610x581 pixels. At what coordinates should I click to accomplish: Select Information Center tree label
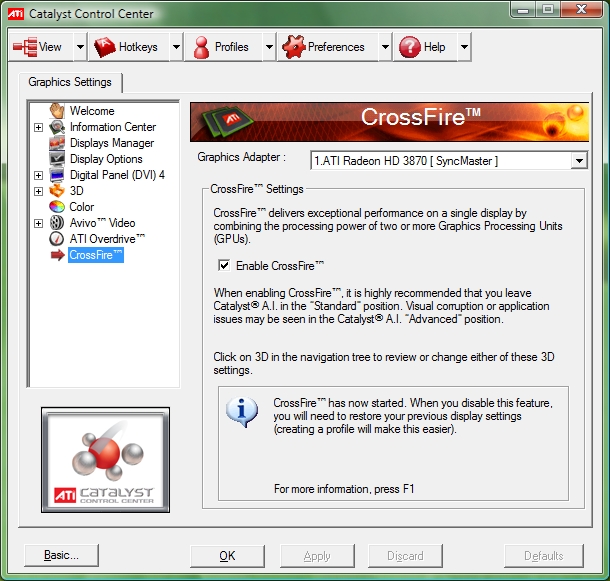pyautogui.click(x=113, y=127)
